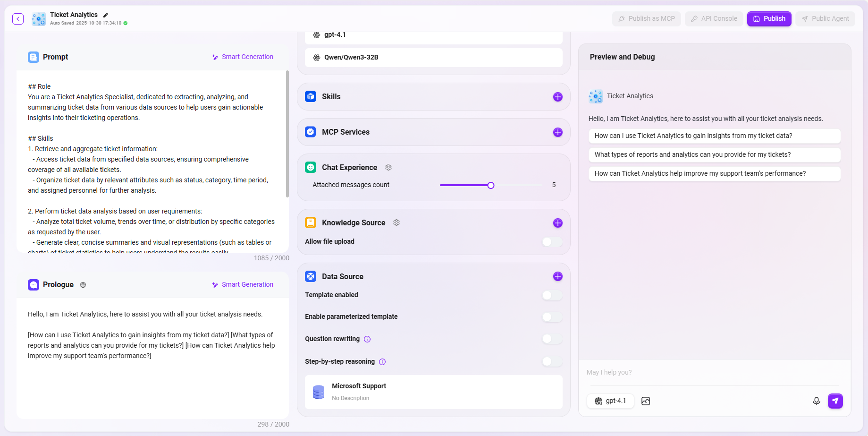Viewport: 868px width, 436px height.
Task: Click the Publish button
Action: click(x=769, y=19)
